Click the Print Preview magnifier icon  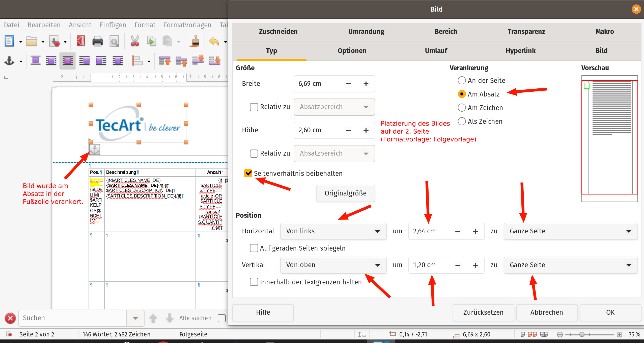(x=114, y=41)
